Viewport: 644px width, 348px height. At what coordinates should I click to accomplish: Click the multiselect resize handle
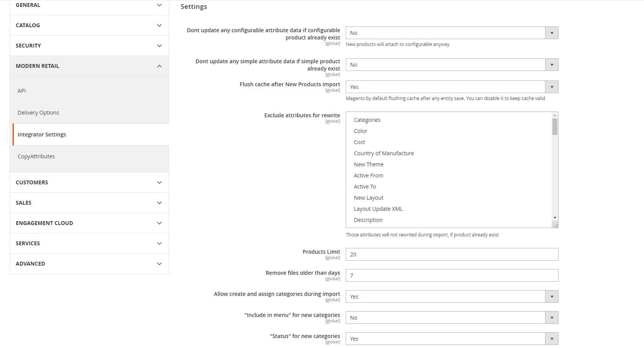pos(555,225)
